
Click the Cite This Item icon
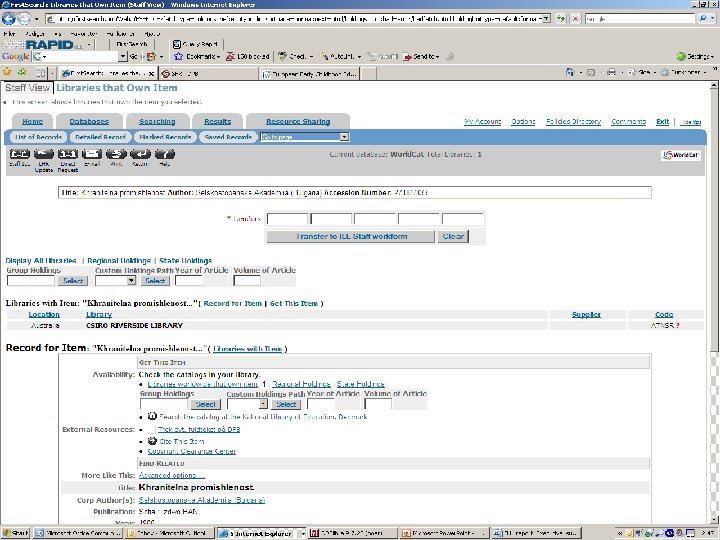pos(152,441)
